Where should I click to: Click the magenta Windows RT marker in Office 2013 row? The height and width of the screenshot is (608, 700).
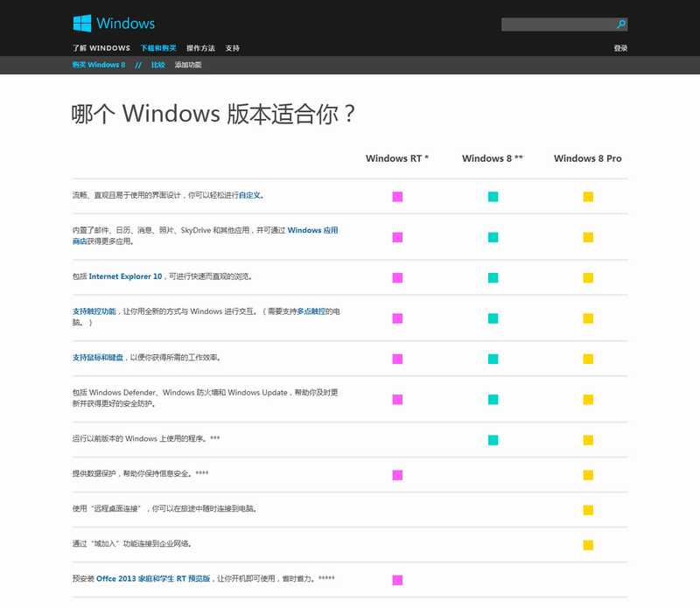pos(397,580)
